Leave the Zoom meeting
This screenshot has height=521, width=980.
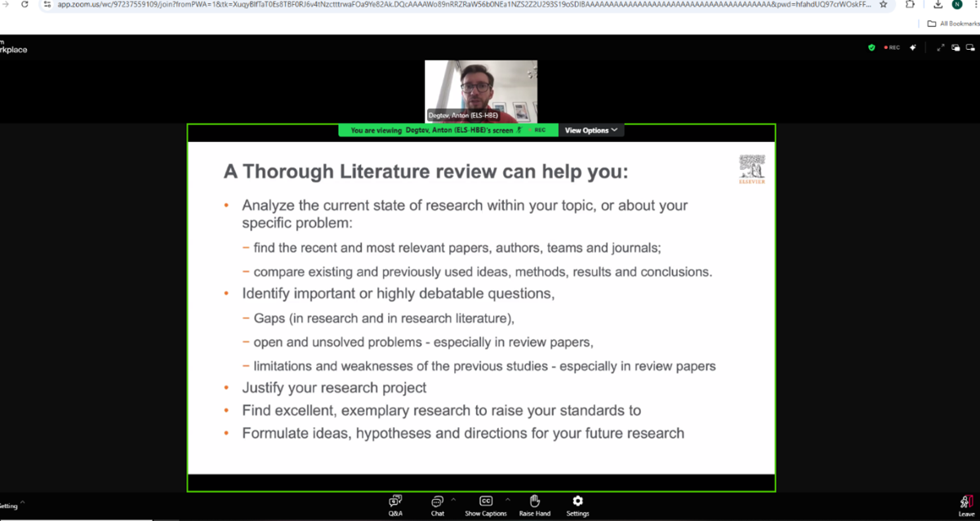966,506
